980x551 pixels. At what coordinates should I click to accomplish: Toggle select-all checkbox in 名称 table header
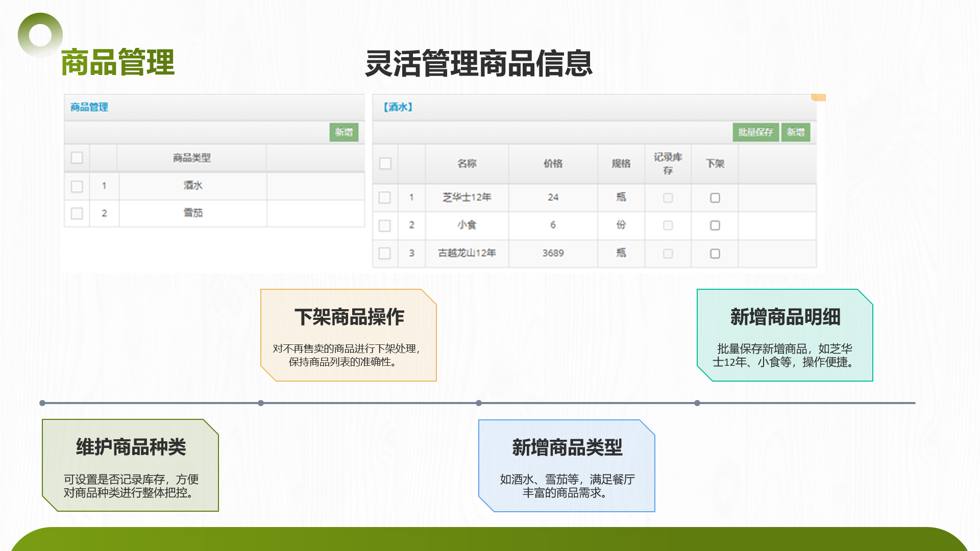pyautogui.click(x=385, y=163)
